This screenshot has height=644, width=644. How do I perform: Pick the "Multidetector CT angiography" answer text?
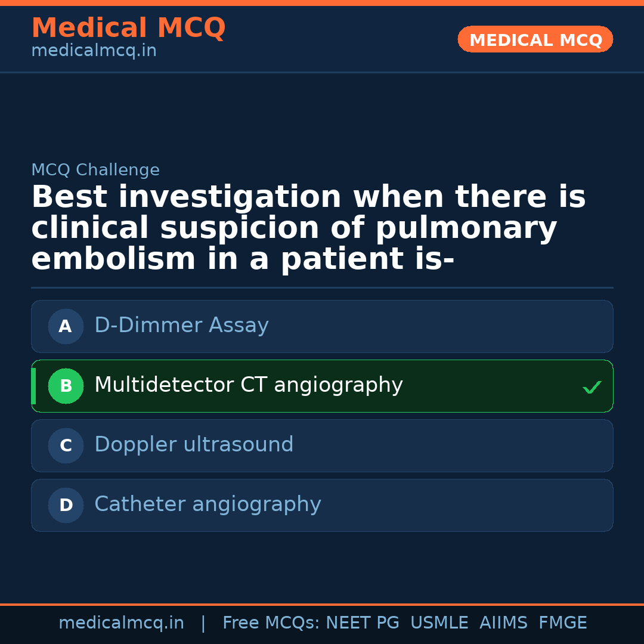tap(248, 385)
